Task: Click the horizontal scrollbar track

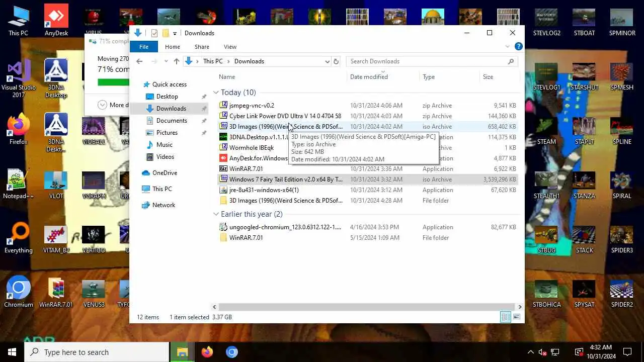Action: click(367, 307)
